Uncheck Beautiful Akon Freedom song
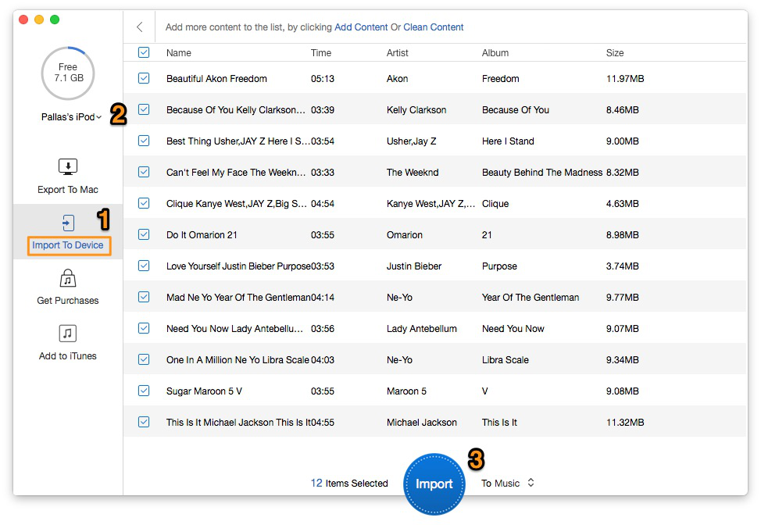The width and height of the screenshot is (761, 532). pyautogui.click(x=144, y=78)
